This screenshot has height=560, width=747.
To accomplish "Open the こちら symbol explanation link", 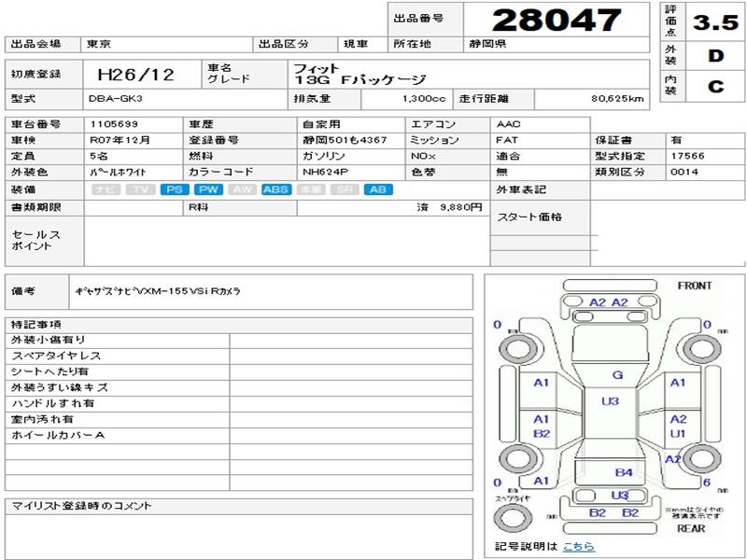I will pyautogui.click(x=578, y=546).
